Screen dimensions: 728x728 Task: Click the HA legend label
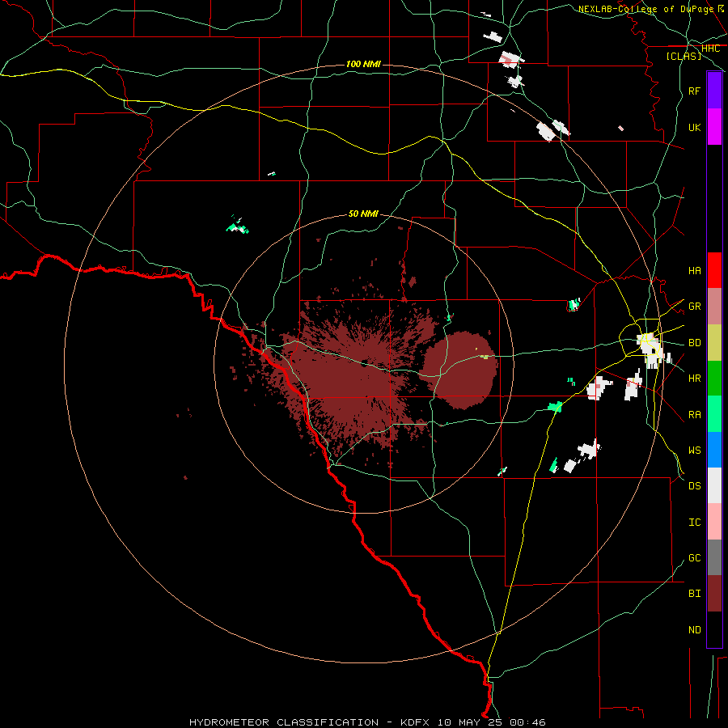694,271
